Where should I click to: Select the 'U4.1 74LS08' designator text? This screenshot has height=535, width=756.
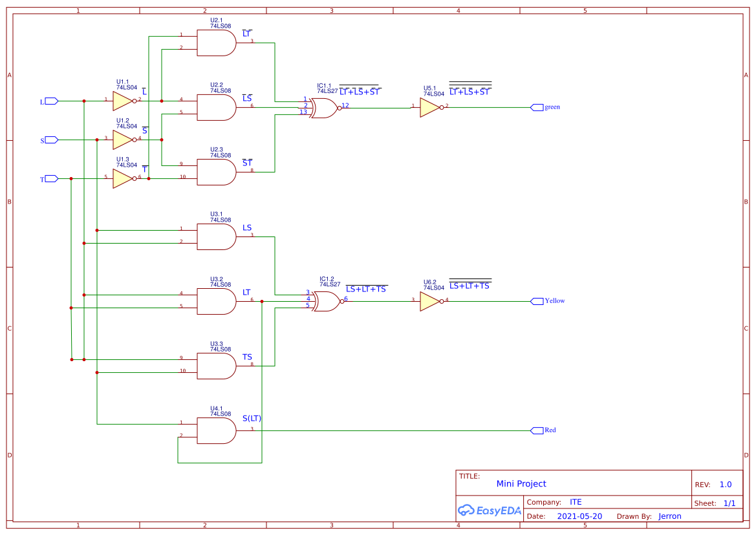221,411
